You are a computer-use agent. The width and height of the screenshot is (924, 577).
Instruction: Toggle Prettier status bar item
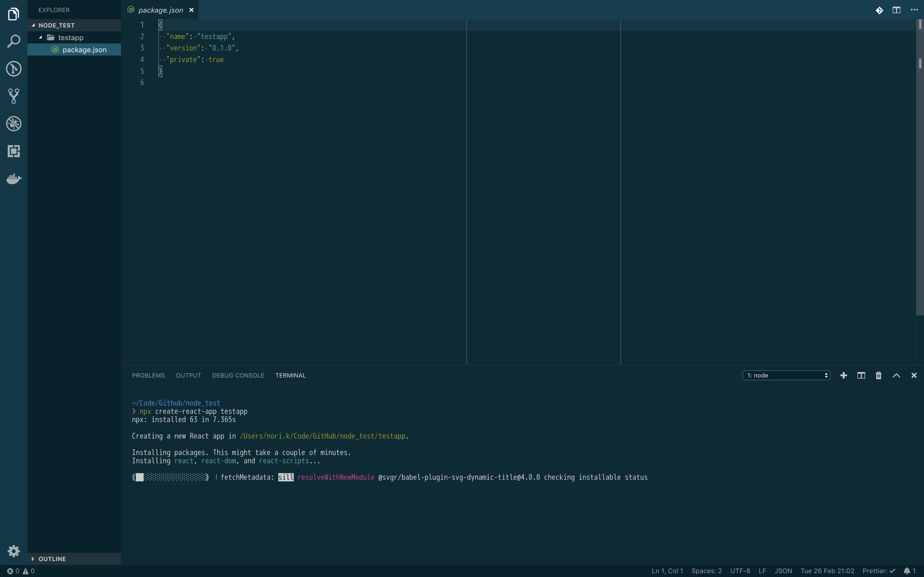tap(879, 571)
